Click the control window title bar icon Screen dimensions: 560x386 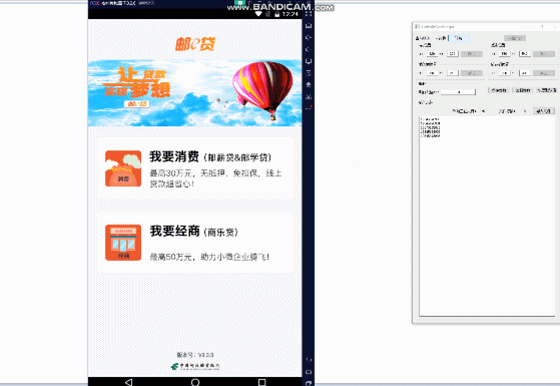(417, 26)
